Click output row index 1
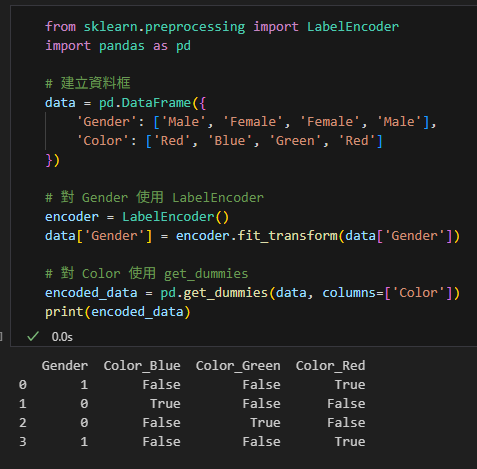477x469 pixels. [23, 404]
